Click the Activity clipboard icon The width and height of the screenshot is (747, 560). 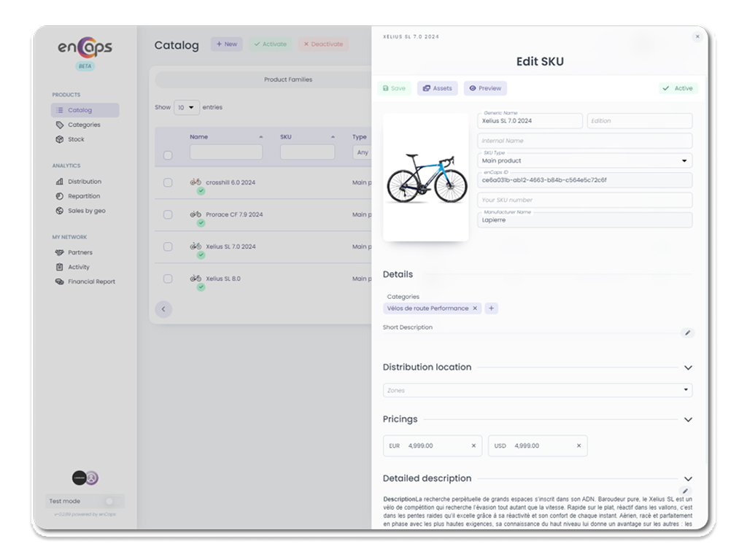(x=60, y=267)
